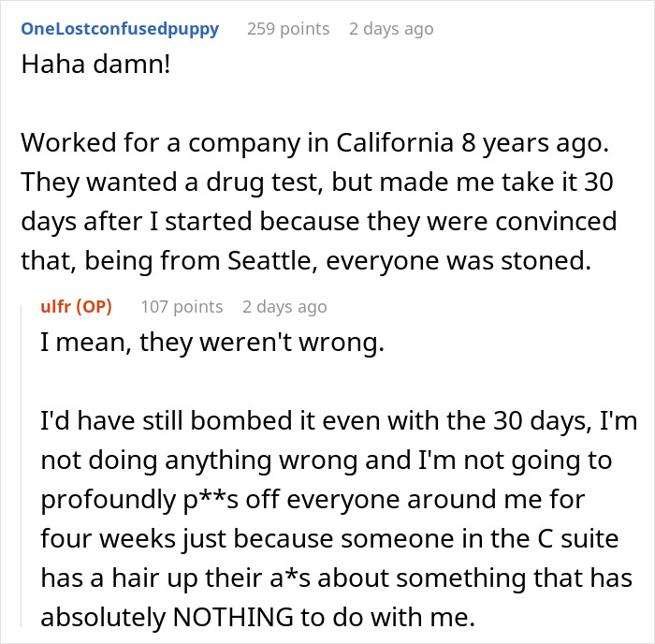Click the word 'NOTHING' in reply
Viewport: 655px width, 644px height.
(233, 617)
